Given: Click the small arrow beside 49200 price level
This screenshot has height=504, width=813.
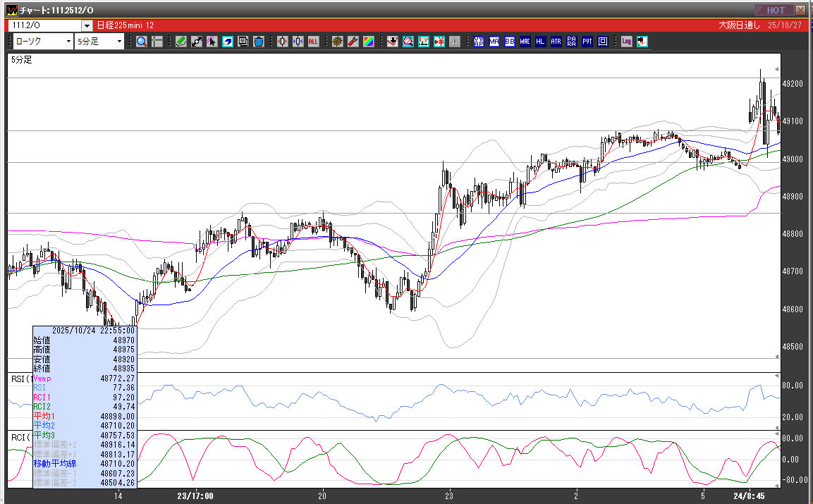Looking at the screenshot, I should [777, 69].
